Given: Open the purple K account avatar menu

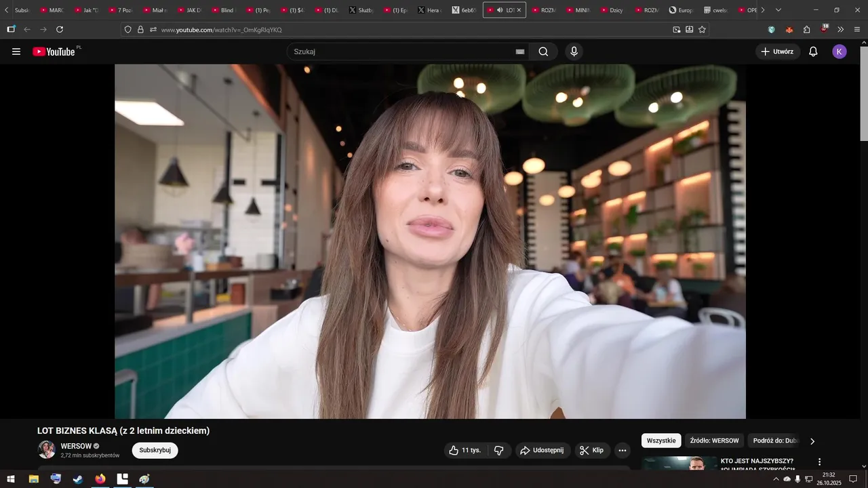Looking at the screenshot, I should (x=840, y=52).
